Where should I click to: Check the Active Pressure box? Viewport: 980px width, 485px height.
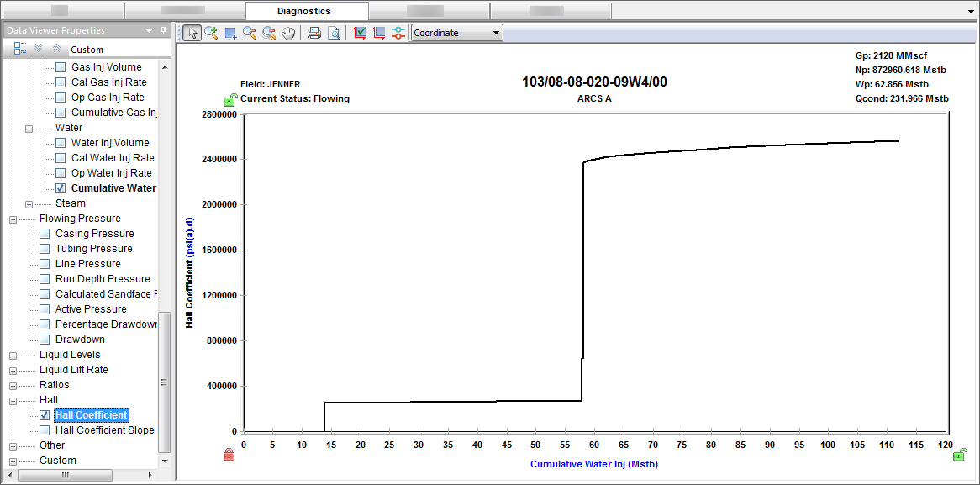click(x=45, y=308)
